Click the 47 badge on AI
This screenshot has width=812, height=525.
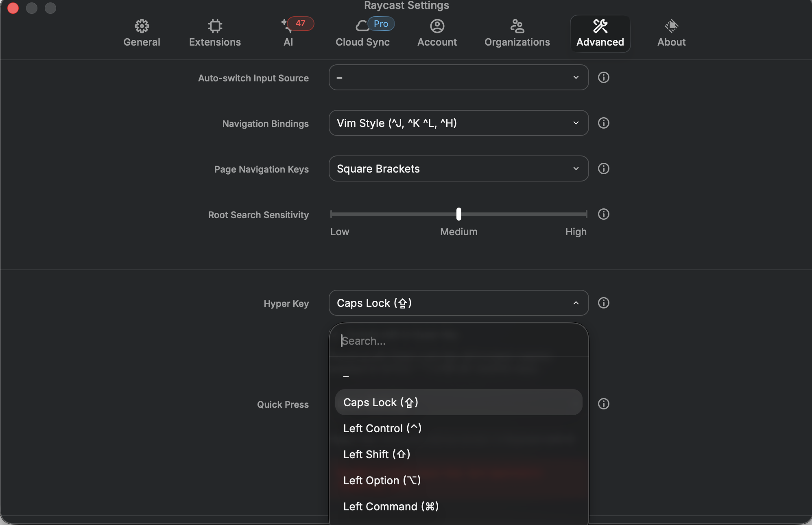tap(300, 23)
